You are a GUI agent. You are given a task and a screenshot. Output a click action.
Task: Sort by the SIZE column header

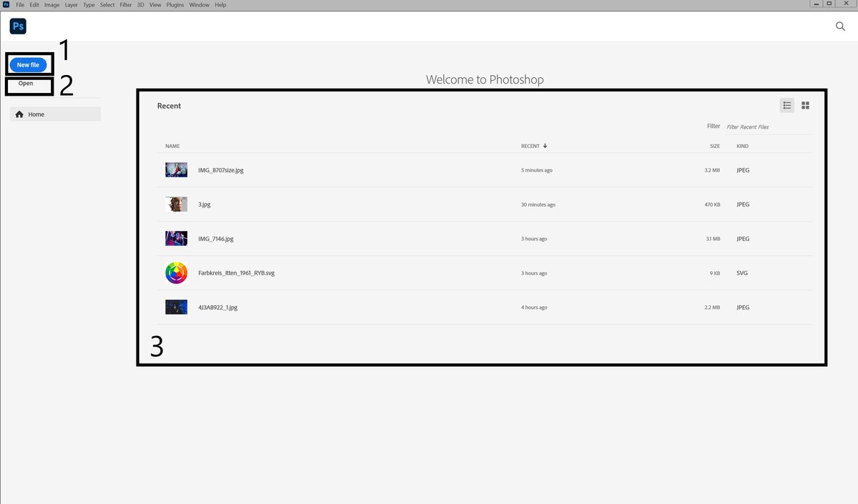(x=715, y=146)
